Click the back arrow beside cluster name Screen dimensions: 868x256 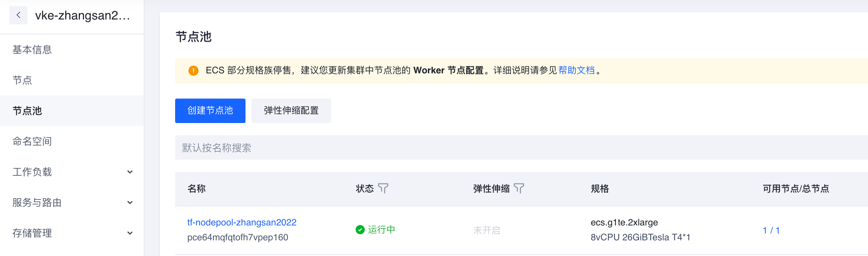[x=18, y=15]
